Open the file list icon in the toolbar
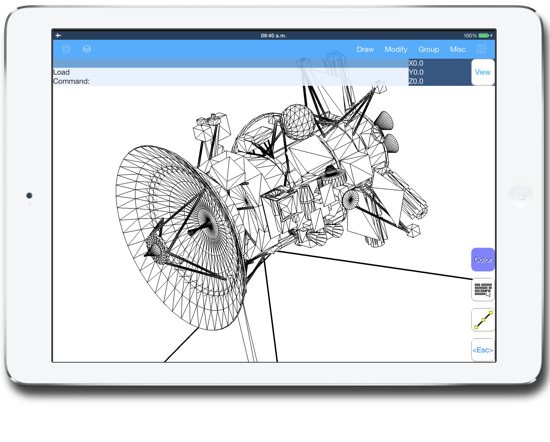Image resolution: width=550 pixels, height=442 pixels. (x=66, y=49)
